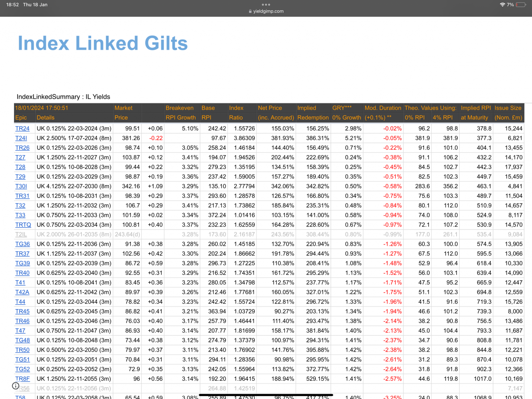Click the 4% RPI column header
Screen dimensions: 532x399
click(443, 117)
